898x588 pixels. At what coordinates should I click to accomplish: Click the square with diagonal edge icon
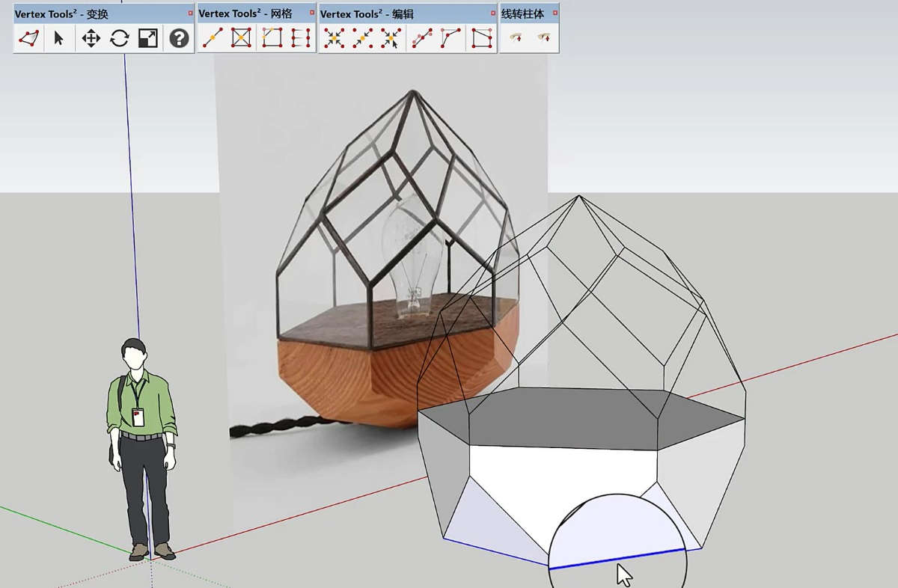click(x=482, y=38)
